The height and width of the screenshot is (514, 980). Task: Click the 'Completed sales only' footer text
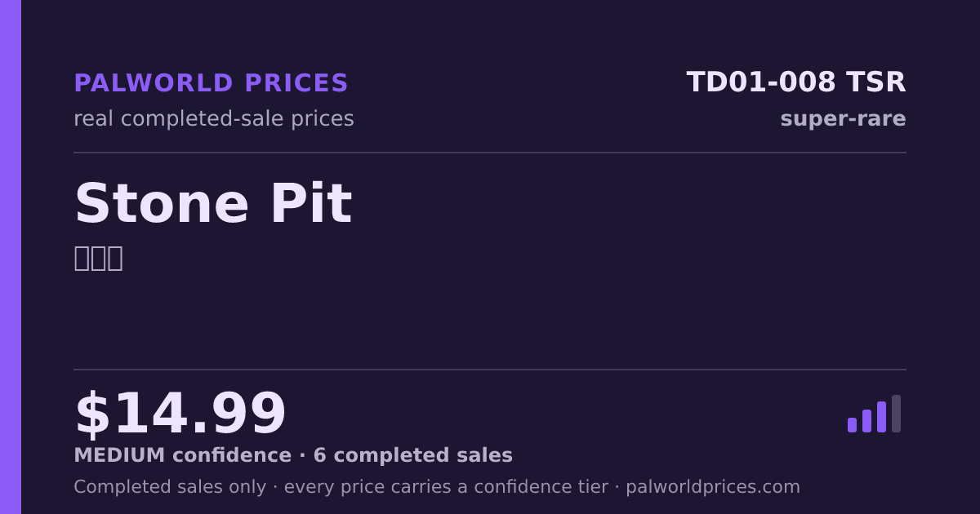click(170, 487)
